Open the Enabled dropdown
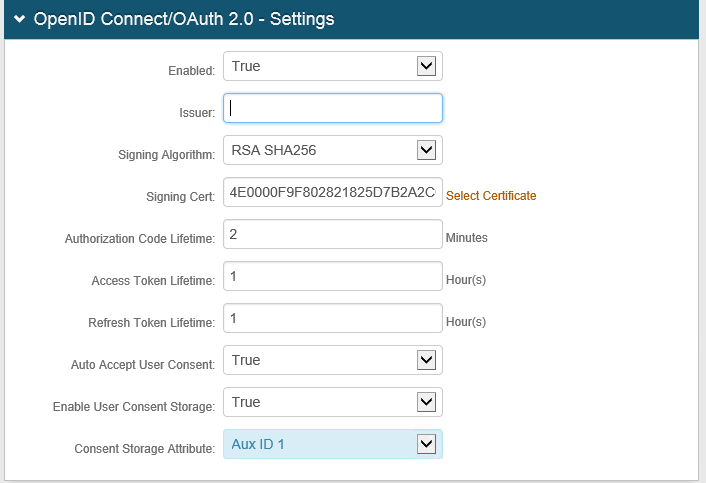706x483 pixels. [x=332, y=66]
